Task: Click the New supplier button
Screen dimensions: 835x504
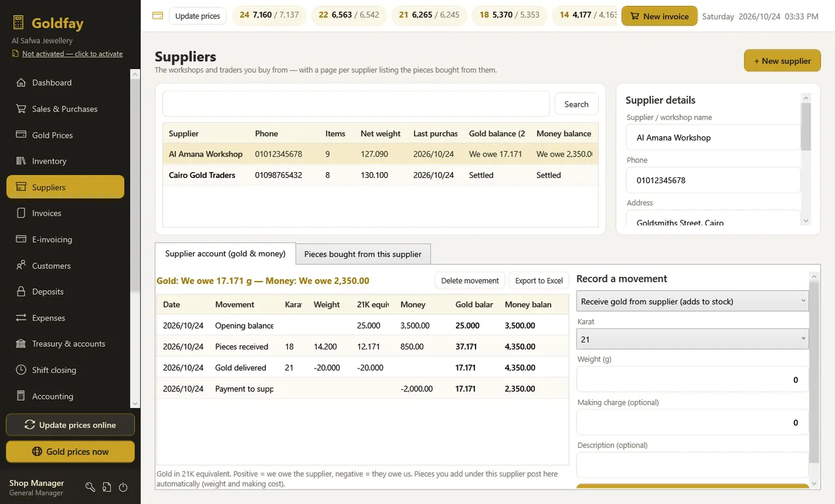Action: point(782,61)
